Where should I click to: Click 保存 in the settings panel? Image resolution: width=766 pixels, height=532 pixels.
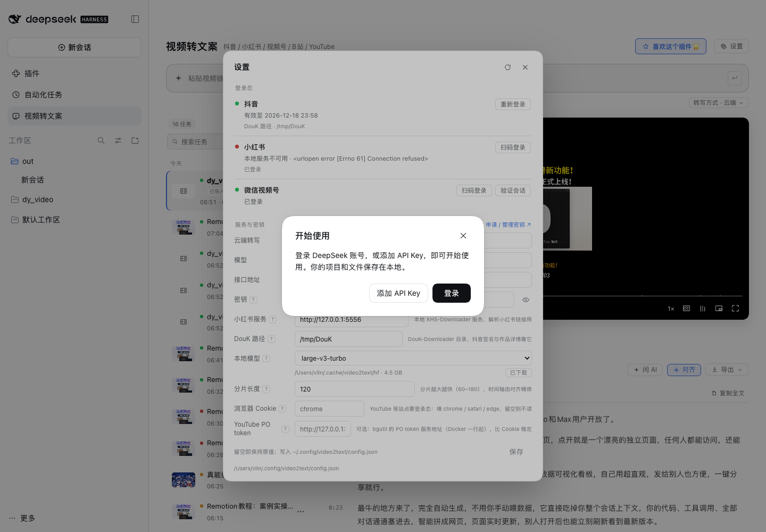pyautogui.click(x=516, y=452)
